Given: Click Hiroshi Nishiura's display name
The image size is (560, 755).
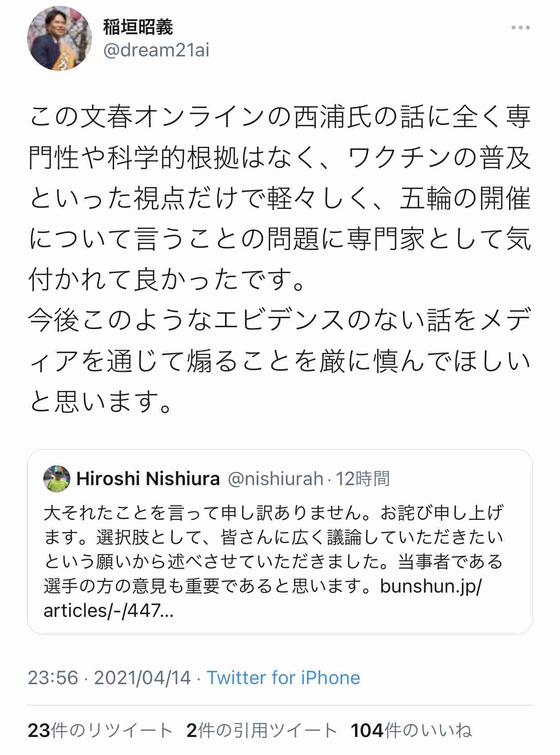Looking at the screenshot, I should [x=149, y=479].
